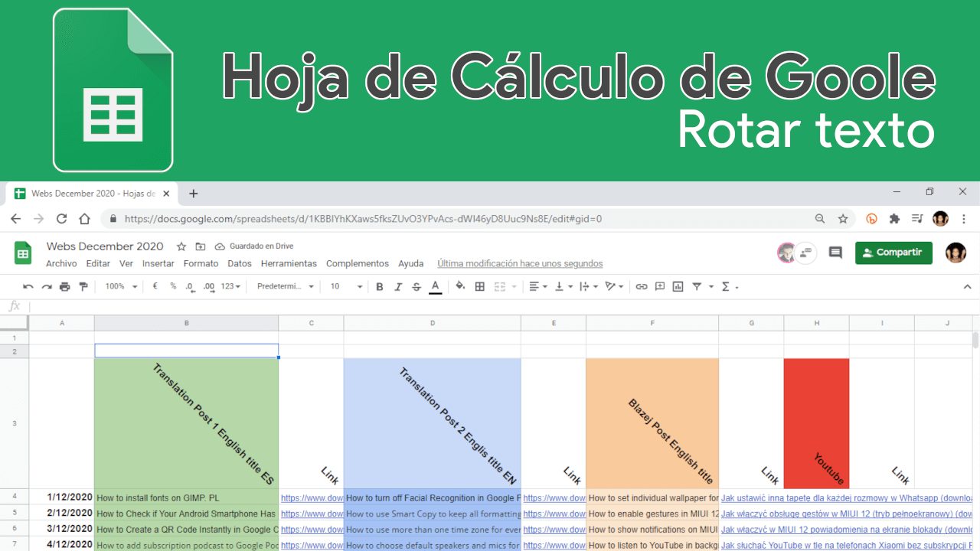Toggle italic formatting

[x=397, y=286]
